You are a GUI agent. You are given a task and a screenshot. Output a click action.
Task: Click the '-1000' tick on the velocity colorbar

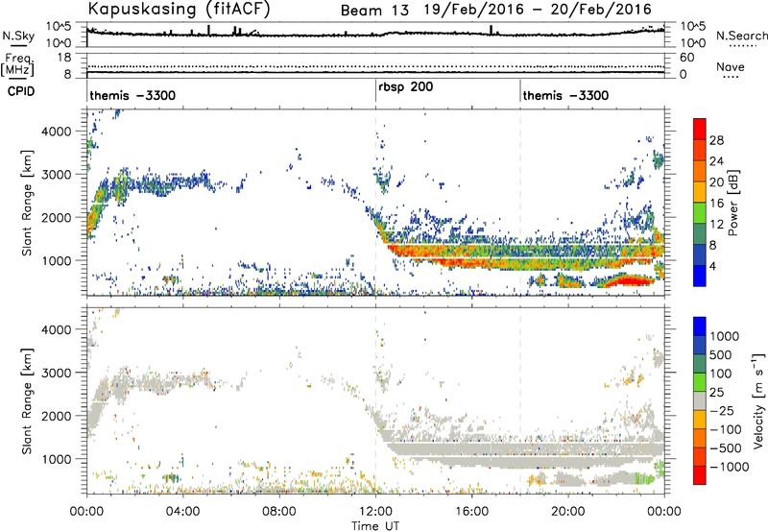[730, 467]
